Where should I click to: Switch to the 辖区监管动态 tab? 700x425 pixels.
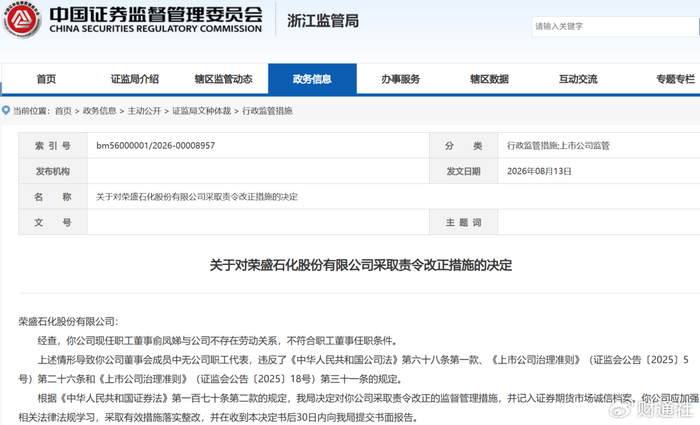[223, 79]
